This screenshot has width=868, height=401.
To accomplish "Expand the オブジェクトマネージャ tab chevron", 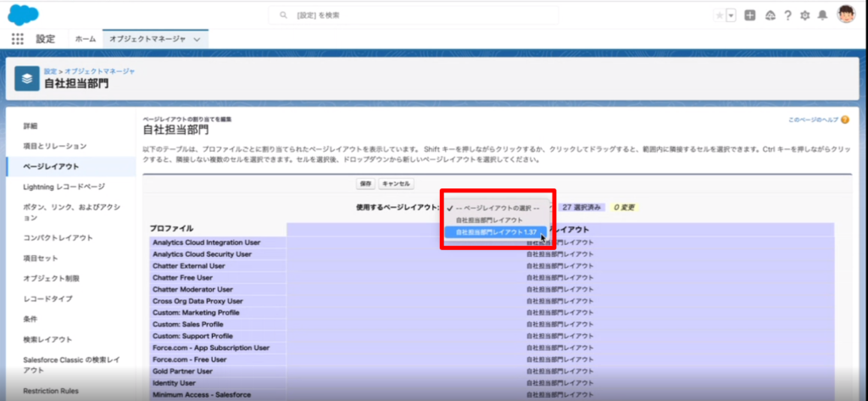I will point(197,39).
